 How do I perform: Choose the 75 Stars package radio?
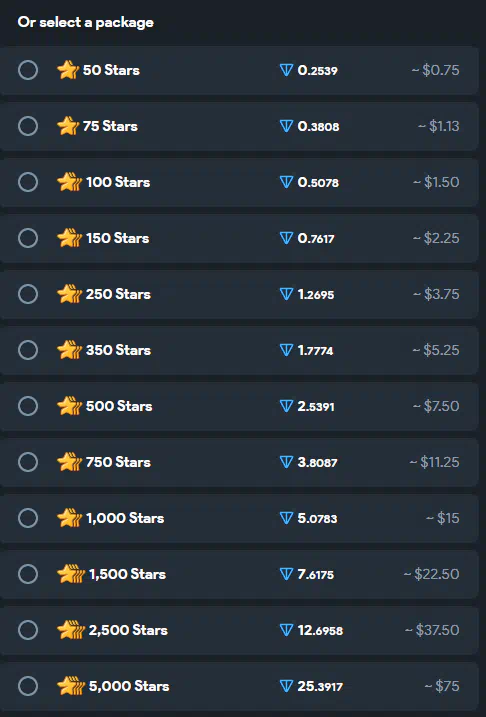pyautogui.click(x=28, y=126)
